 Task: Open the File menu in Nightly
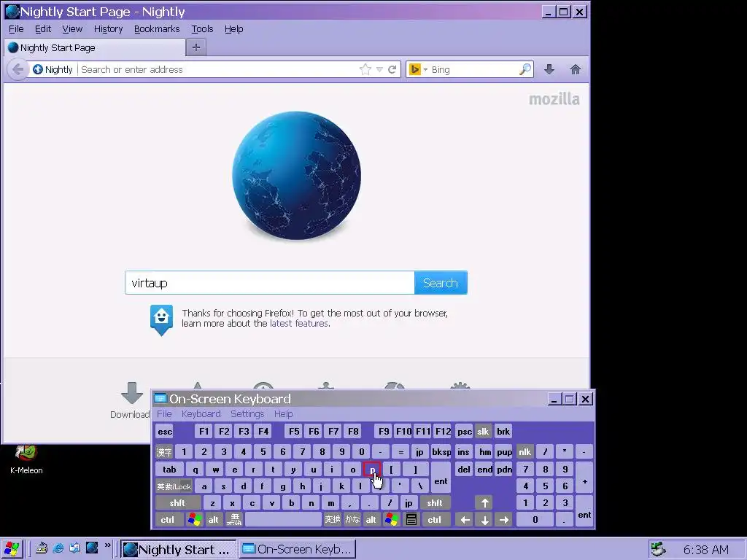16,29
